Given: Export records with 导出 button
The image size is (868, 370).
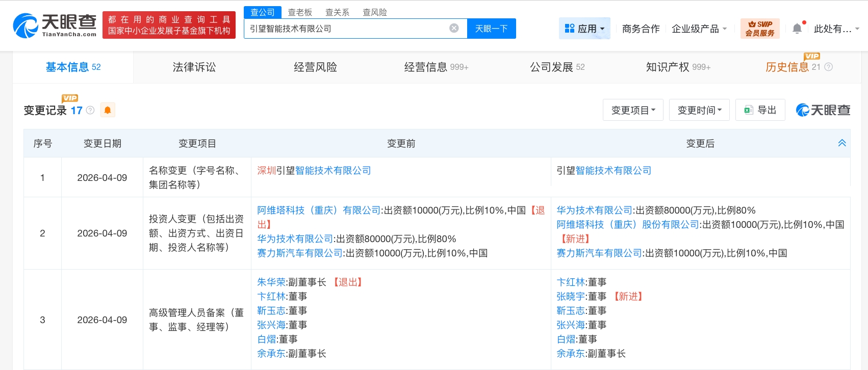Looking at the screenshot, I should (x=760, y=110).
